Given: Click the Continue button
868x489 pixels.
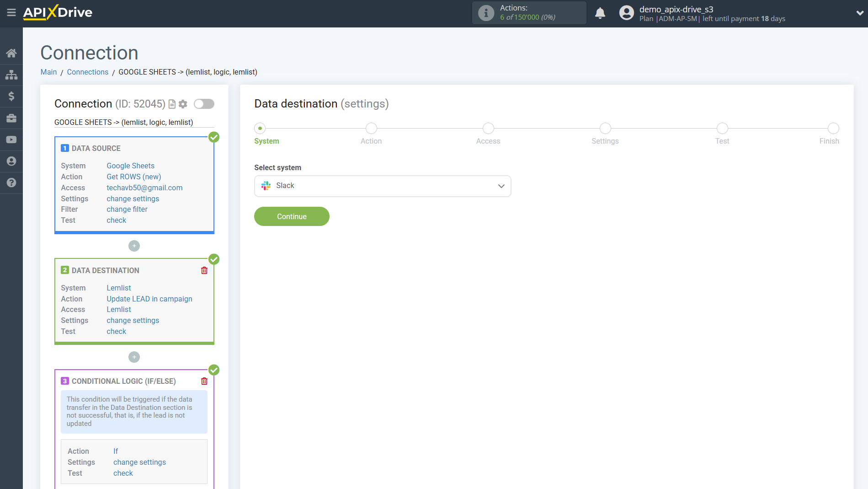Looking at the screenshot, I should point(292,216).
